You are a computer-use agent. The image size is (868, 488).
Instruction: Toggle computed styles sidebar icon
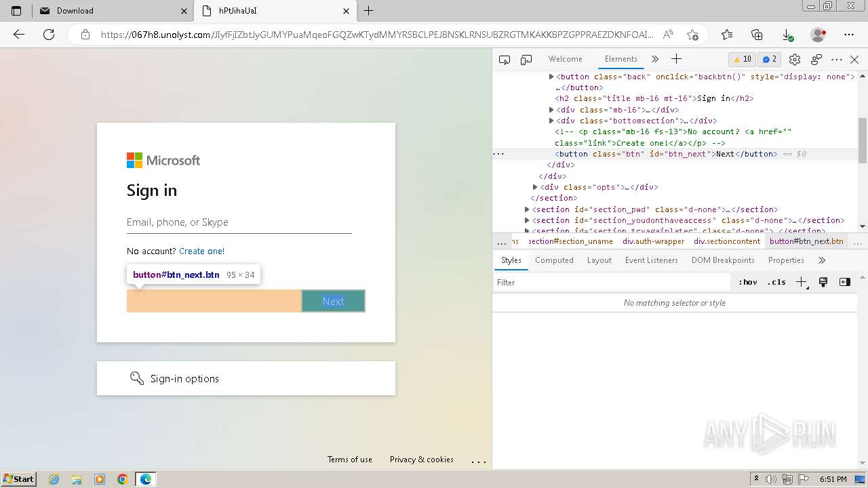(845, 282)
